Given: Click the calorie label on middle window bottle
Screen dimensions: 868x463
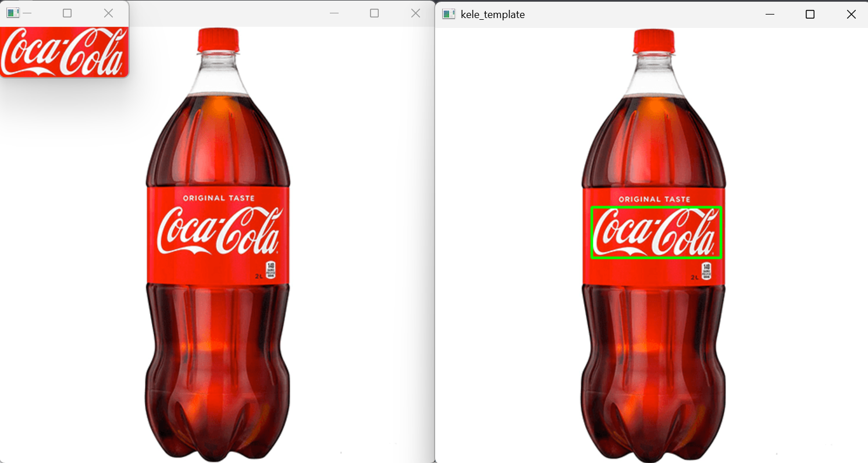Looking at the screenshot, I should click(271, 269).
